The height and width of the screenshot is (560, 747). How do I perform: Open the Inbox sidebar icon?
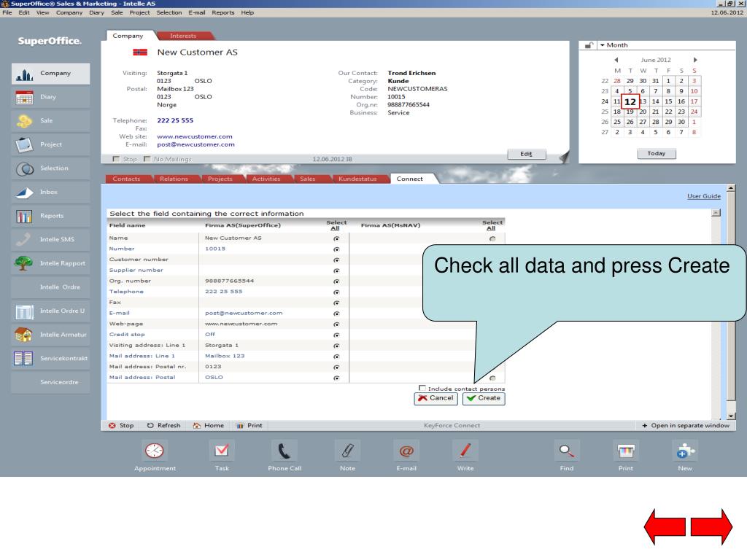[24, 192]
